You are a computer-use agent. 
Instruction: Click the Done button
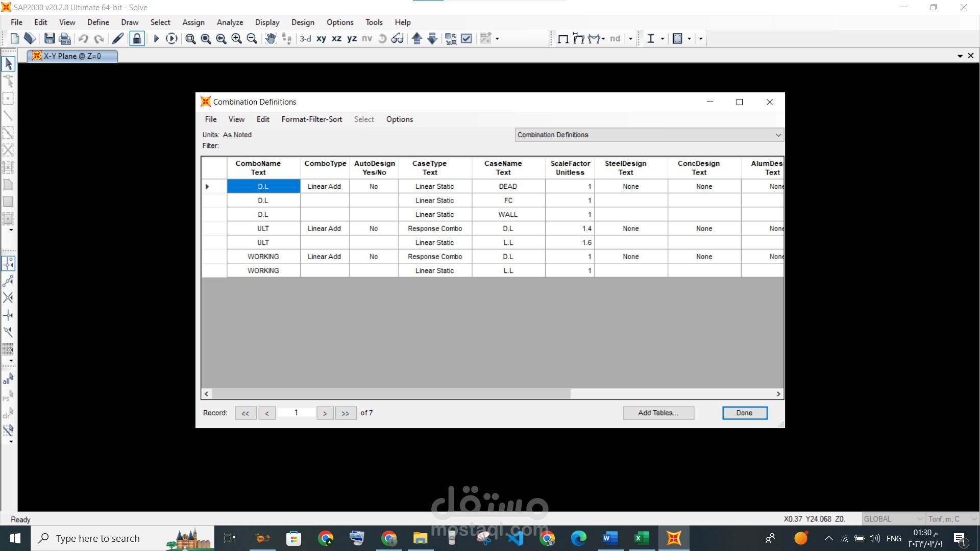click(x=744, y=413)
